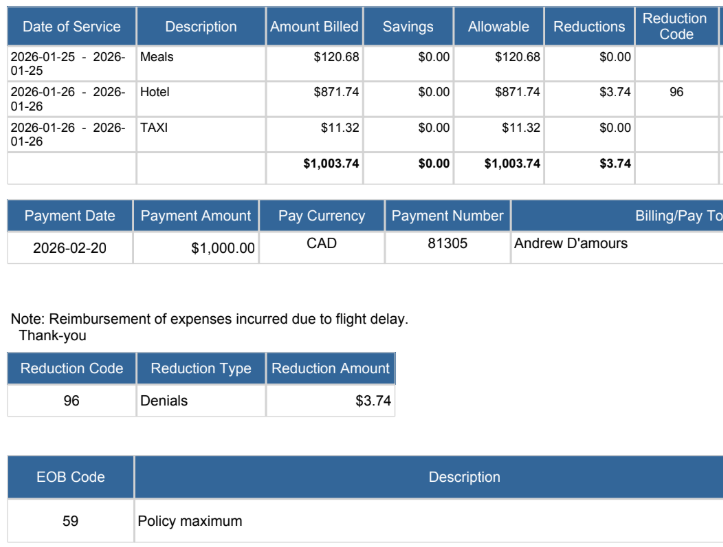Select the CAD pay currency value
The image size is (723, 547).
[x=321, y=243]
